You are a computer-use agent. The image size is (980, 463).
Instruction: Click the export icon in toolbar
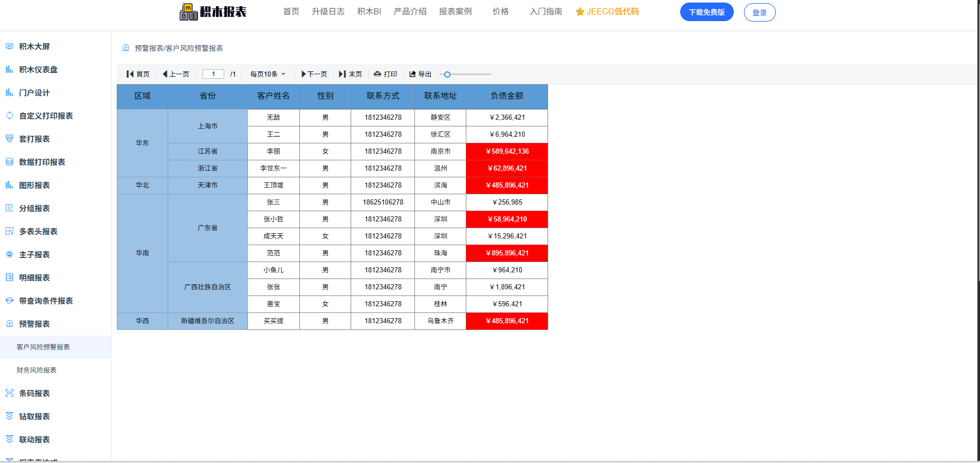point(412,74)
